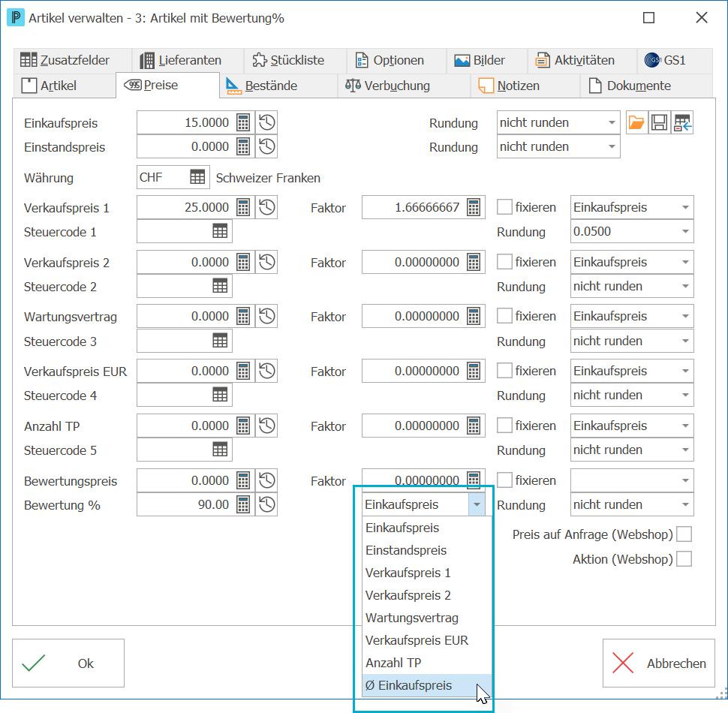Screen dimensions: 728x713
Task: Enable fixieren checkbox for Verkaufspreis 1
Action: tap(504, 207)
